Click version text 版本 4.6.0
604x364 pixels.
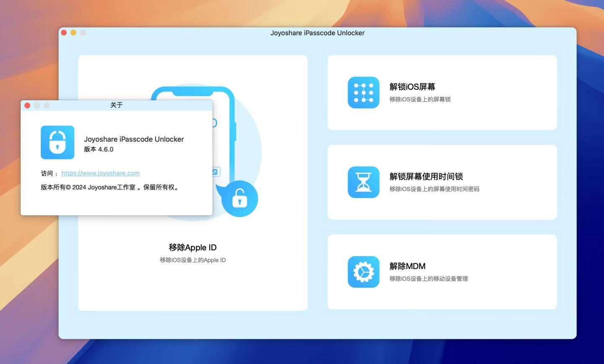pyautogui.click(x=99, y=149)
